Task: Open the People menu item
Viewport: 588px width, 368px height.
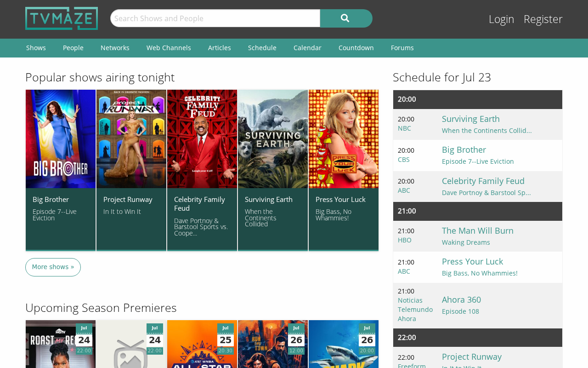Action: click(73, 48)
